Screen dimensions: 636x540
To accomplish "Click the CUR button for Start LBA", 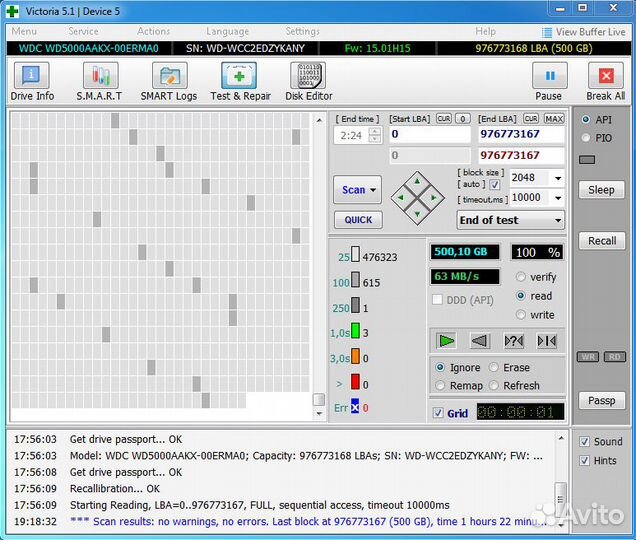I will pos(444,118).
